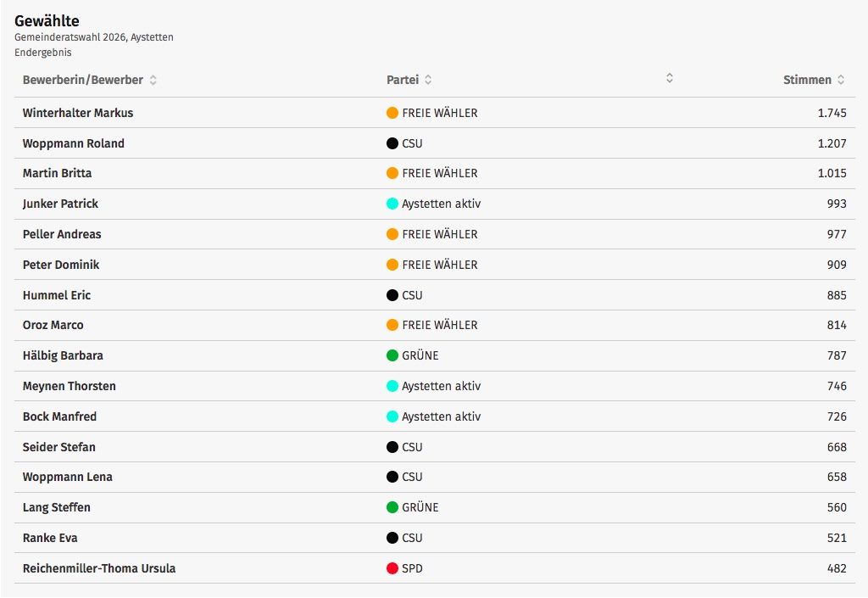Select the Meynen Thorsten row
Image resolution: width=868 pixels, height=598 pixels.
[435, 386]
